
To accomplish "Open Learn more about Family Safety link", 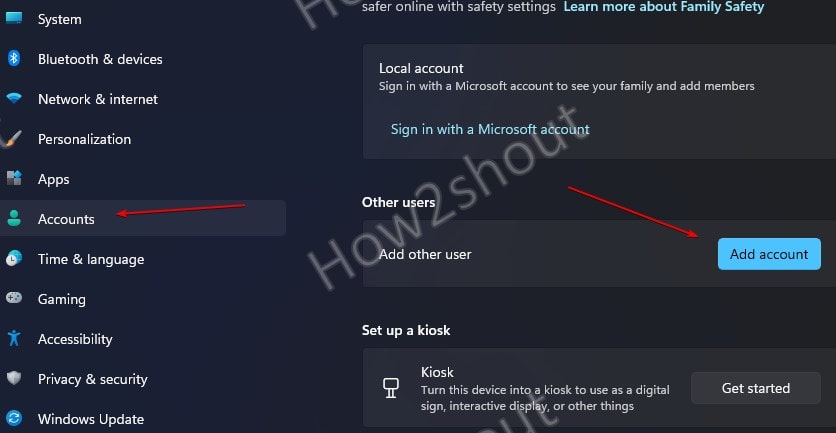I will [x=664, y=7].
